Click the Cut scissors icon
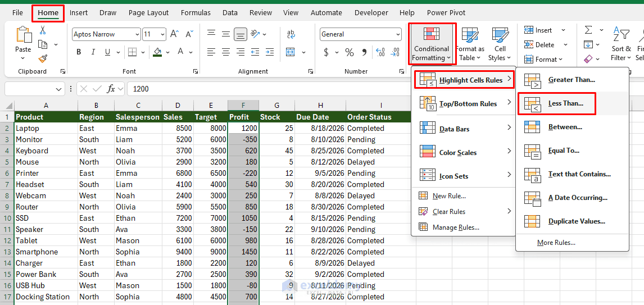The height and width of the screenshot is (305, 644). click(43, 30)
